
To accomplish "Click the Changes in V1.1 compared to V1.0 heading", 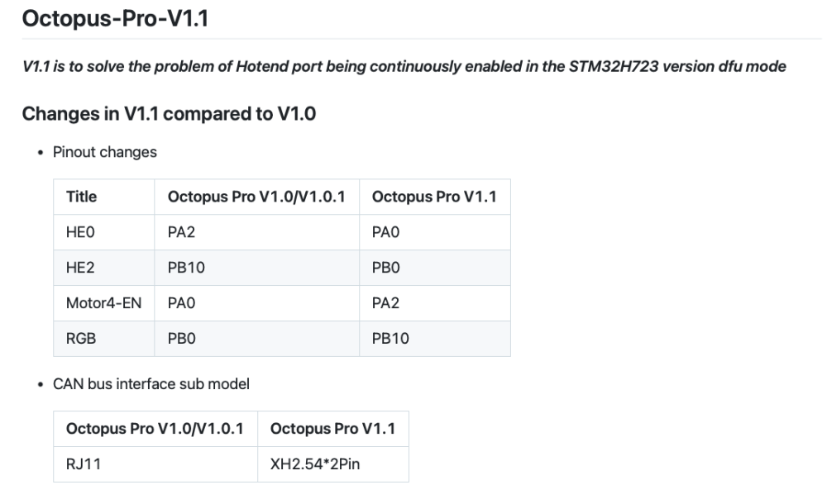I will (x=169, y=113).
